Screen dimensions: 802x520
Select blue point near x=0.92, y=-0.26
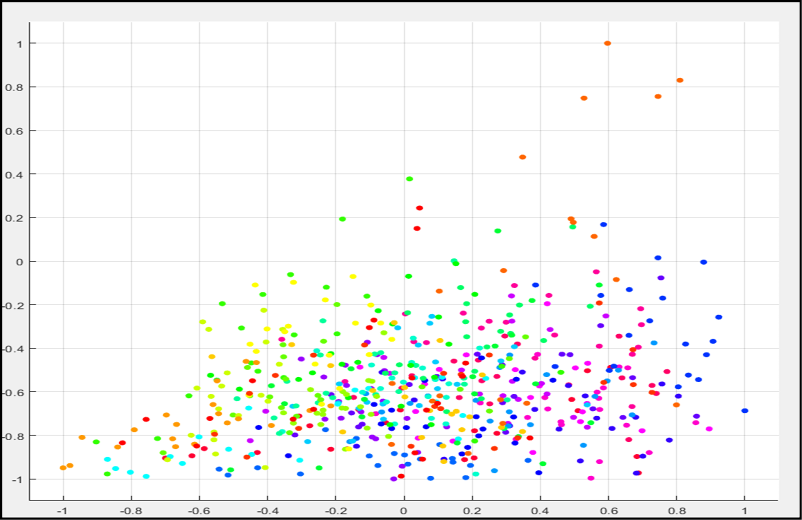tap(718, 317)
